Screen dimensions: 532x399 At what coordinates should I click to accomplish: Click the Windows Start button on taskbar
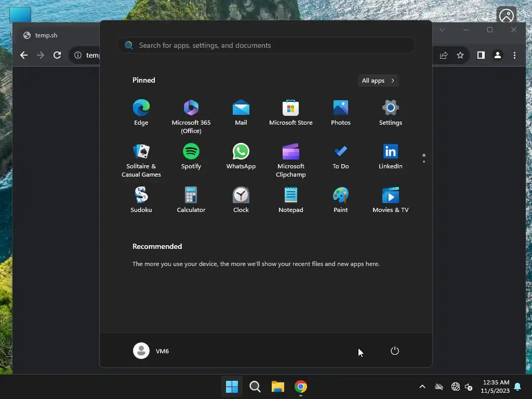click(x=232, y=387)
